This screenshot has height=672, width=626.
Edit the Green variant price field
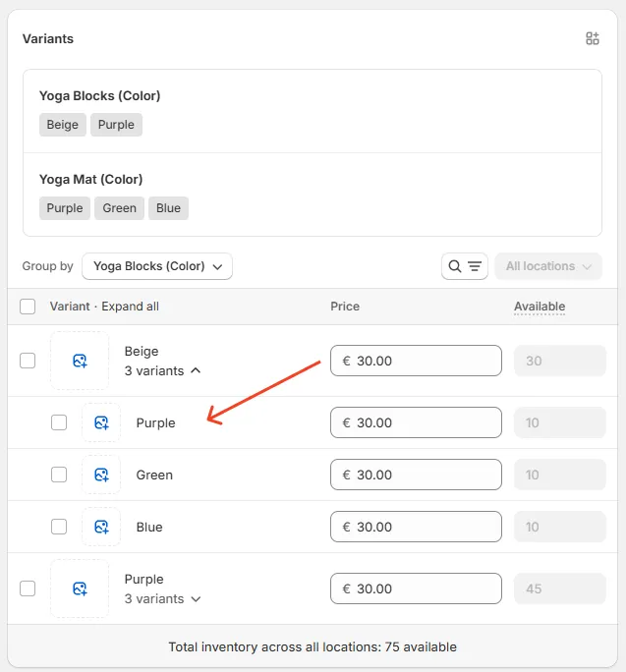pyautogui.click(x=416, y=475)
